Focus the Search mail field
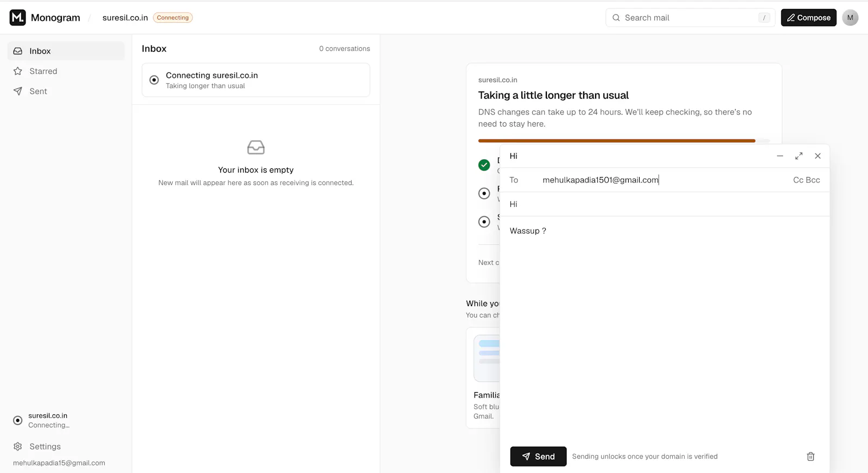 tap(690, 17)
